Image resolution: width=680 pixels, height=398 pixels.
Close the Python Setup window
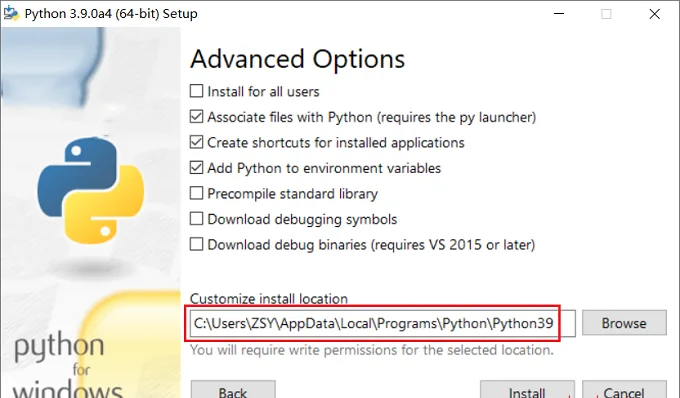coord(654,14)
